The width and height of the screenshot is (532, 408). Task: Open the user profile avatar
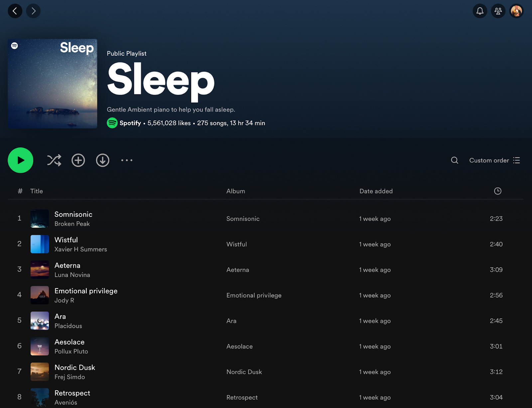(516, 11)
